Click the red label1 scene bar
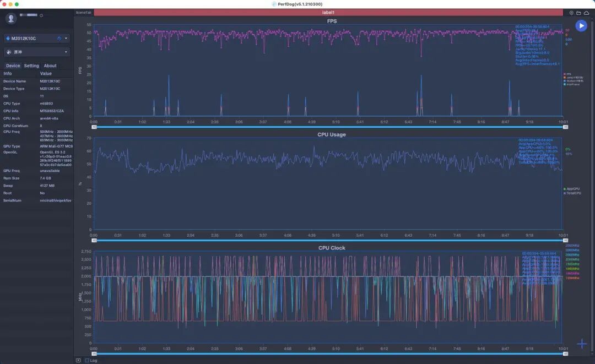Viewport: 595px width, 364px height. click(x=328, y=13)
